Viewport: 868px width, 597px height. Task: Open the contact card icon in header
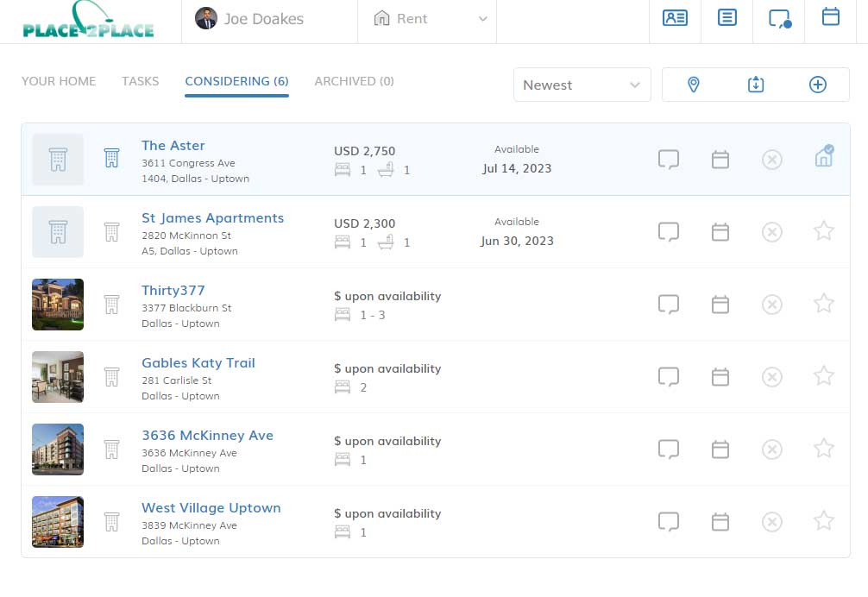click(x=675, y=18)
